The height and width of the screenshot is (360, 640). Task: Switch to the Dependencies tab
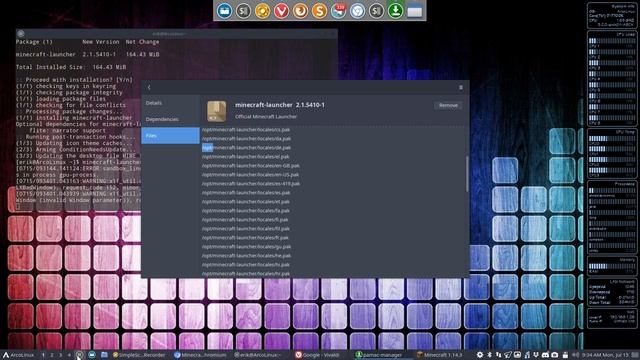(170, 119)
